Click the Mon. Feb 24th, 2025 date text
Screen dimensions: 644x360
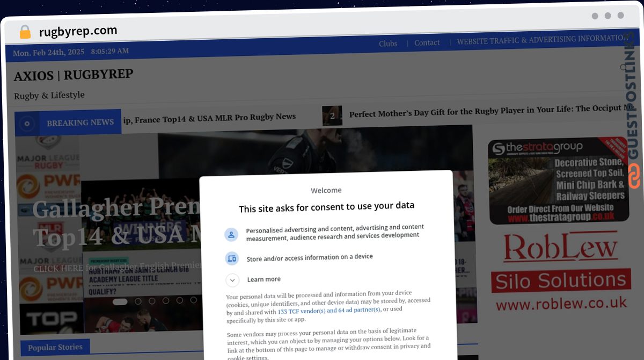tap(49, 53)
